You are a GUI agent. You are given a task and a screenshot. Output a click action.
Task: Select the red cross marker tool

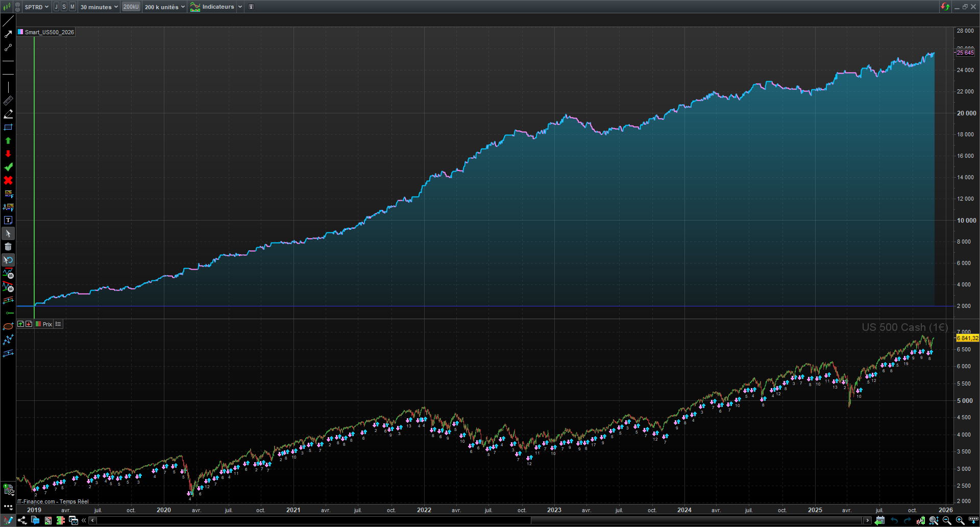coord(8,180)
